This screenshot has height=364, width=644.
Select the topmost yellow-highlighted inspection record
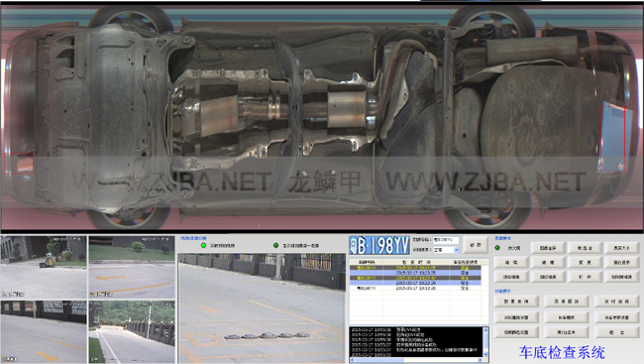click(x=415, y=268)
